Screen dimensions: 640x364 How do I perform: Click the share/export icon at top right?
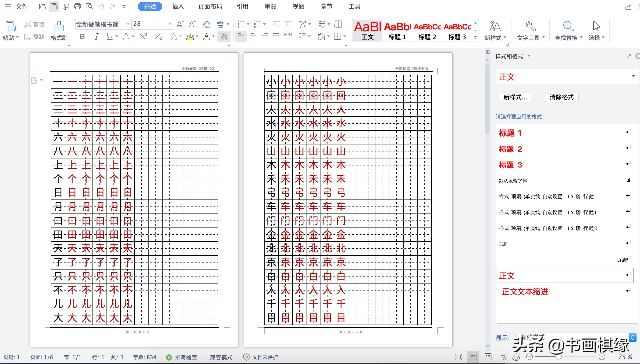[x=628, y=7]
